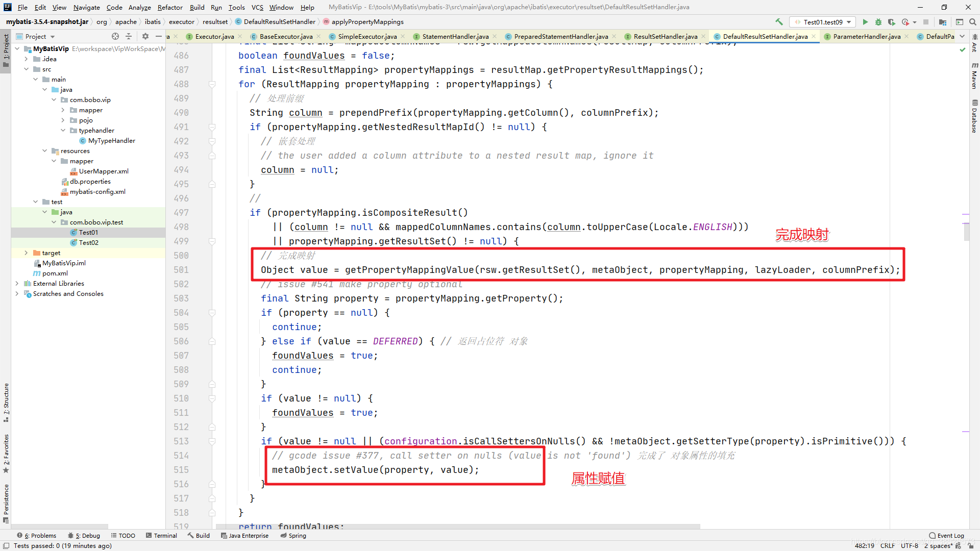
Task: Start debugging with the bug icon
Action: [x=878, y=22]
